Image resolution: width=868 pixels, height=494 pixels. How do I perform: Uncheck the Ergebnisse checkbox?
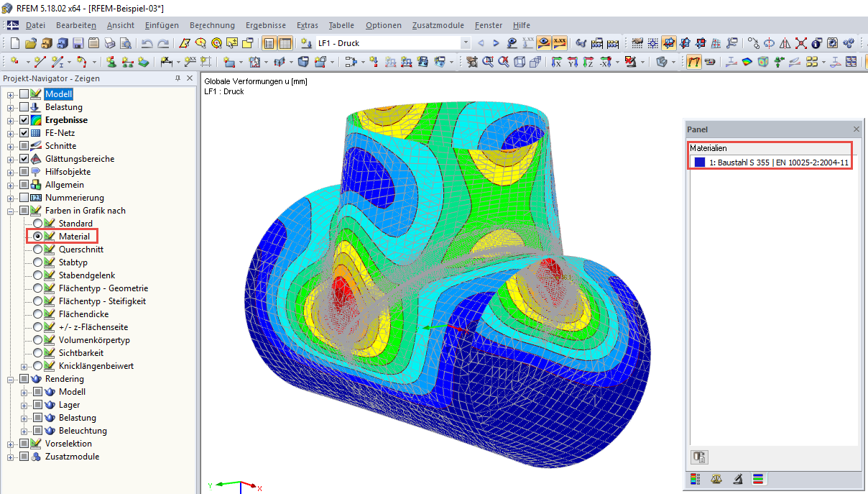[x=24, y=120]
